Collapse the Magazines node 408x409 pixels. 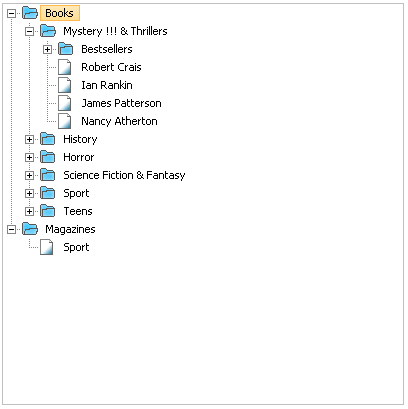click(11, 229)
